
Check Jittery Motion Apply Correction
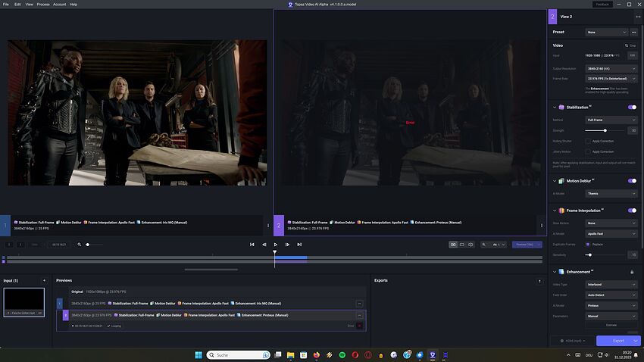[588, 152]
